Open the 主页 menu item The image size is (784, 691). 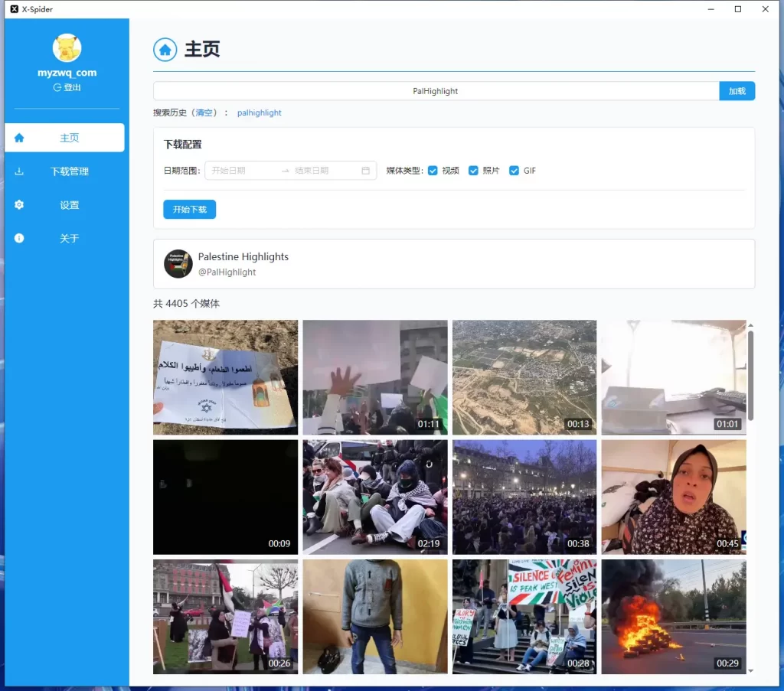[64, 138]
